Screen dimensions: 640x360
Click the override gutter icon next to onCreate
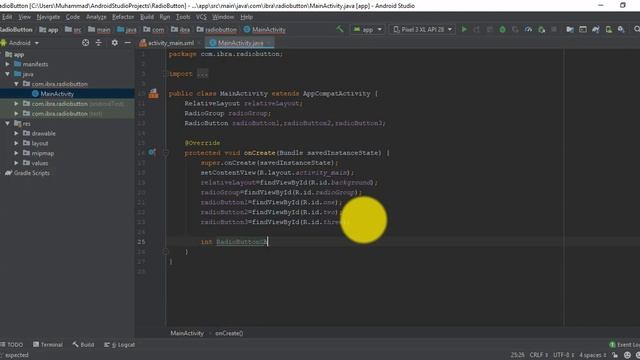click(x=152, y=152)
